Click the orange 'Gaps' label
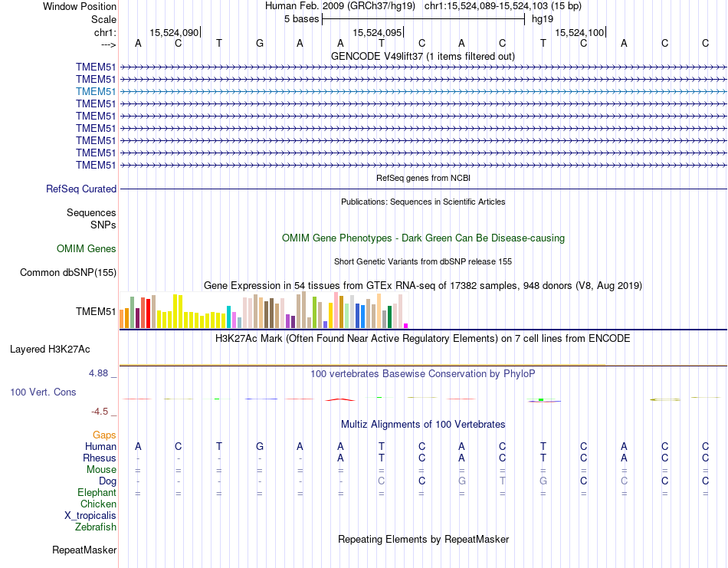 coord(104,435)
